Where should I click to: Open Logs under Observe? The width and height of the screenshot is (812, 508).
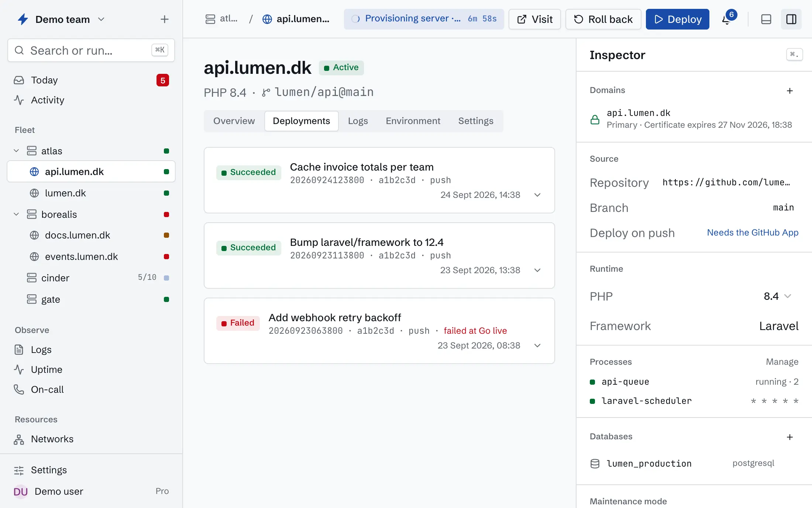91,350
